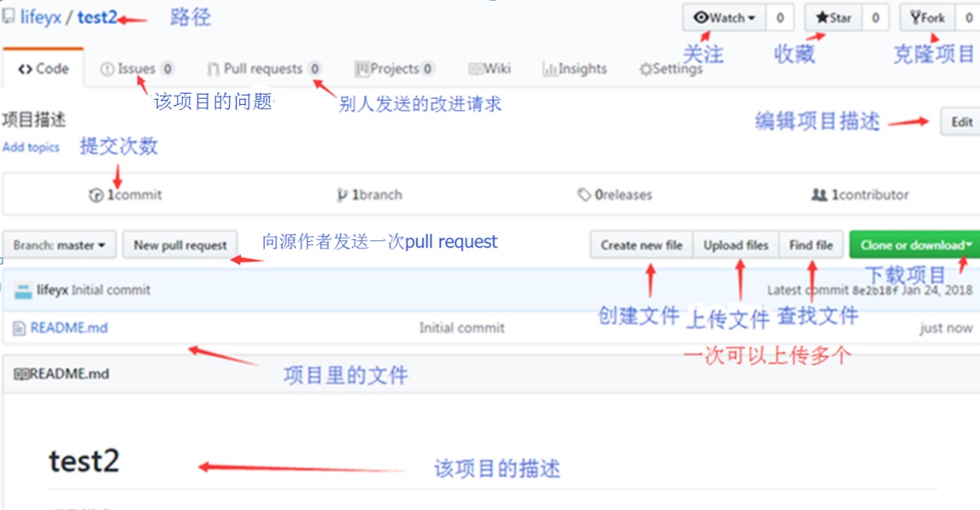Click the Insights graph icon
Viewport: 980px width, 510px height.
[549, 69]
